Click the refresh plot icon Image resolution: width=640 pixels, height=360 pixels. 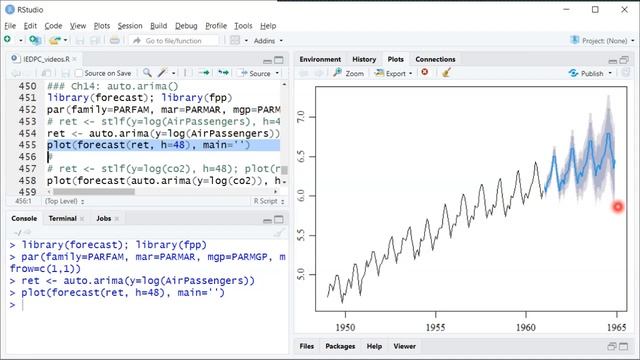click(x=625, y=73)
